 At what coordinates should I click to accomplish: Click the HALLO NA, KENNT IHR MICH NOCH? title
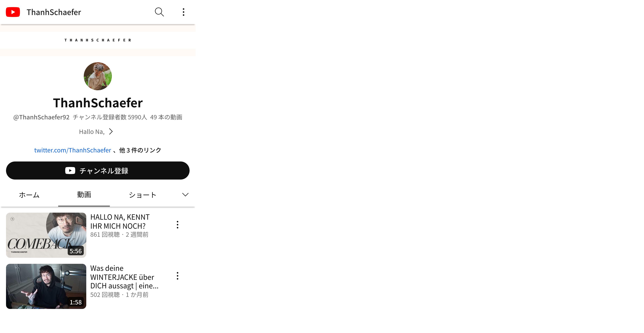point(120,221)
